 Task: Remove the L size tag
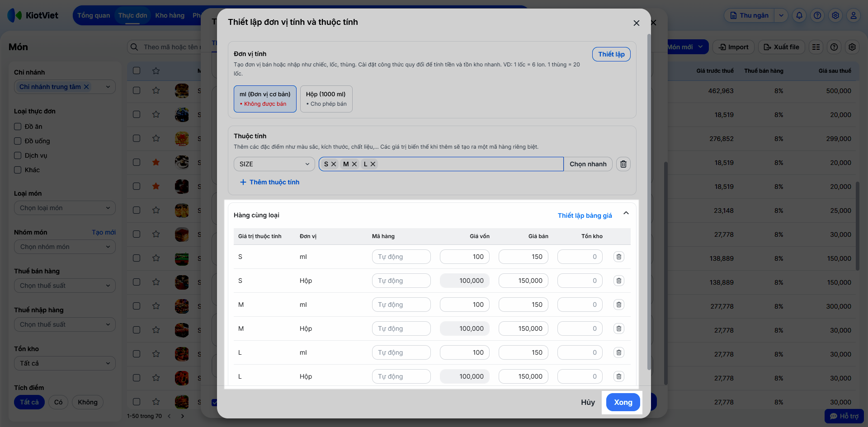373,164
